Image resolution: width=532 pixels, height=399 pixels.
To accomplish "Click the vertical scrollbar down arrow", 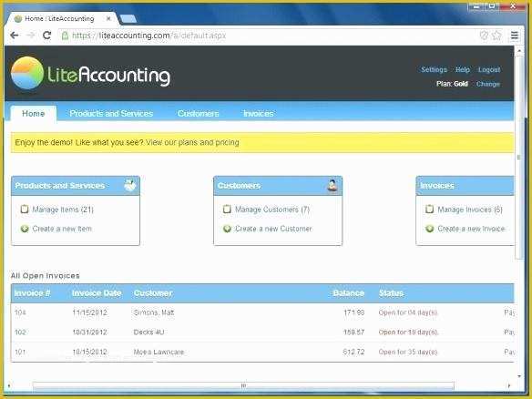I will coord(519,376).
